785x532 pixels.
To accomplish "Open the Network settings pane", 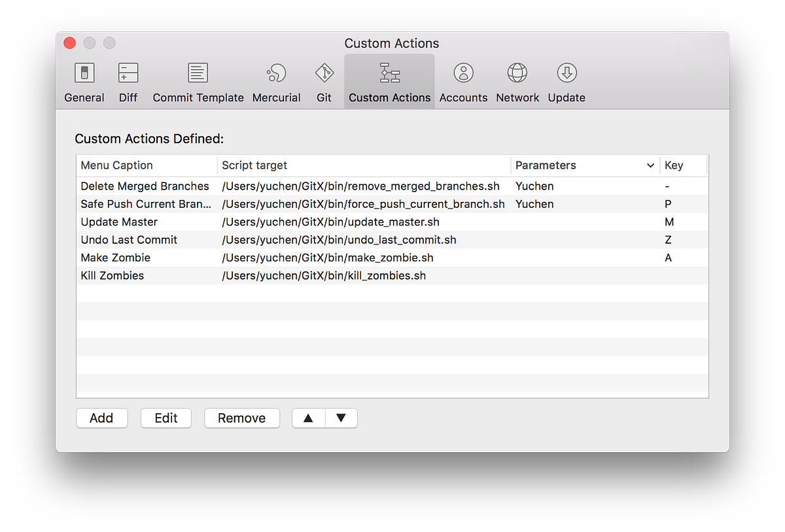I will click(517, 81).
